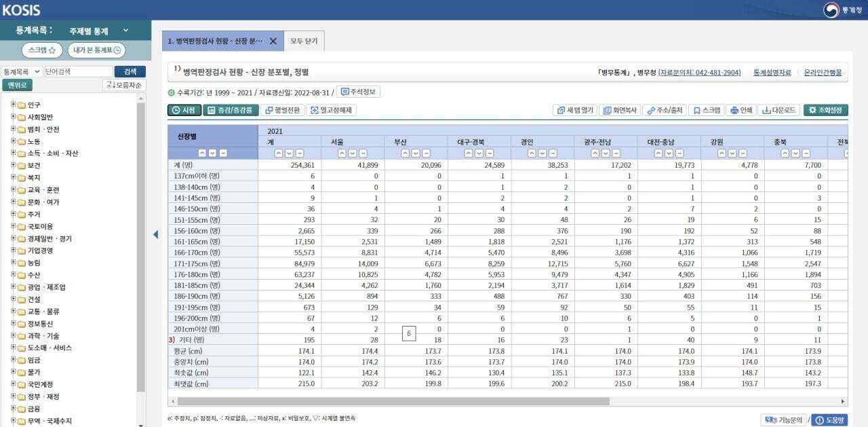Open 기능문의 at bottom right
The image size is (868, 427).
[783, 420]
